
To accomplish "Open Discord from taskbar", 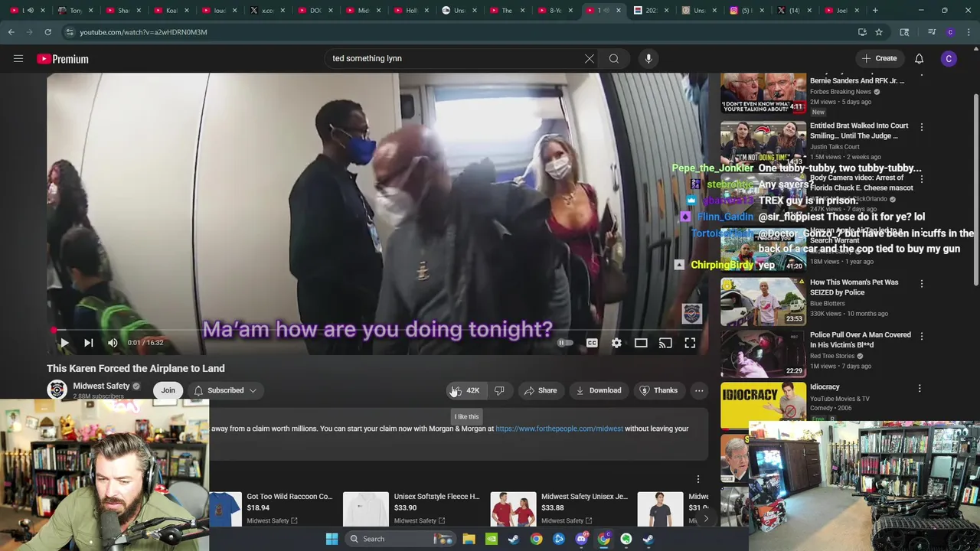I will [x=581, y=539].
